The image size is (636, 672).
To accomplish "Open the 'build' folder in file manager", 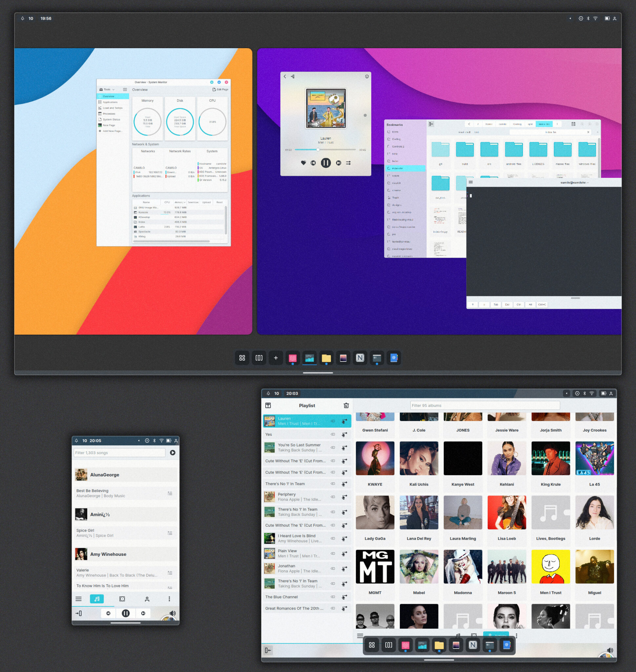I will point(465,153).
